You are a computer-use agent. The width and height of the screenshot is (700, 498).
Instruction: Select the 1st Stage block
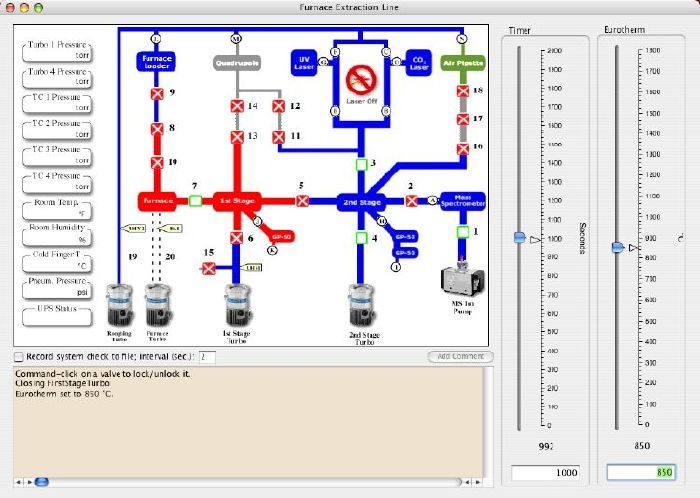coord(237,201)
